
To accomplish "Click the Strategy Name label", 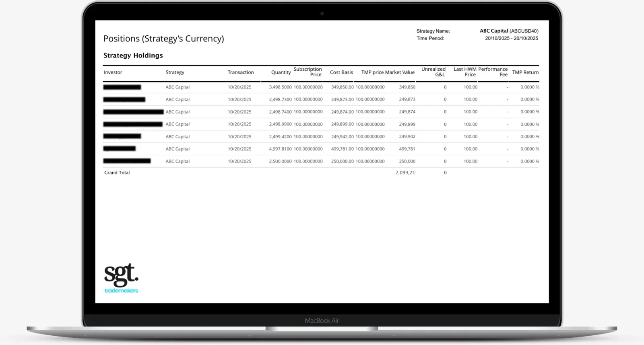I will [433, 31].
